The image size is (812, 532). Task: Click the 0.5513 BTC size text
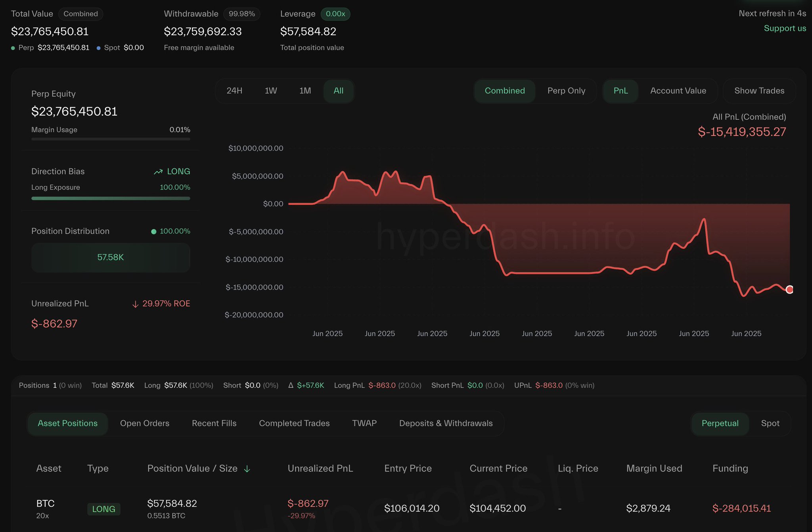[x=166, y=516]
